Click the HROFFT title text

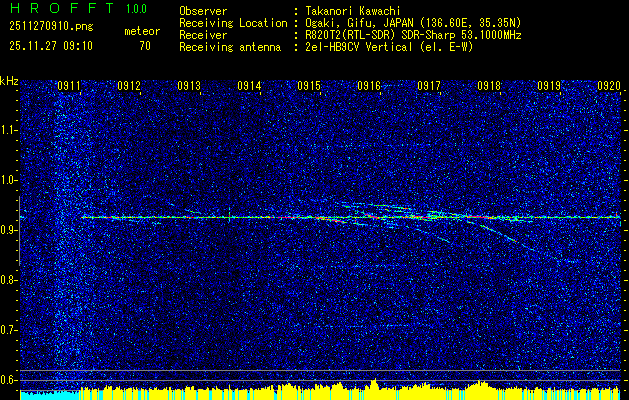(x=61, y=8)
